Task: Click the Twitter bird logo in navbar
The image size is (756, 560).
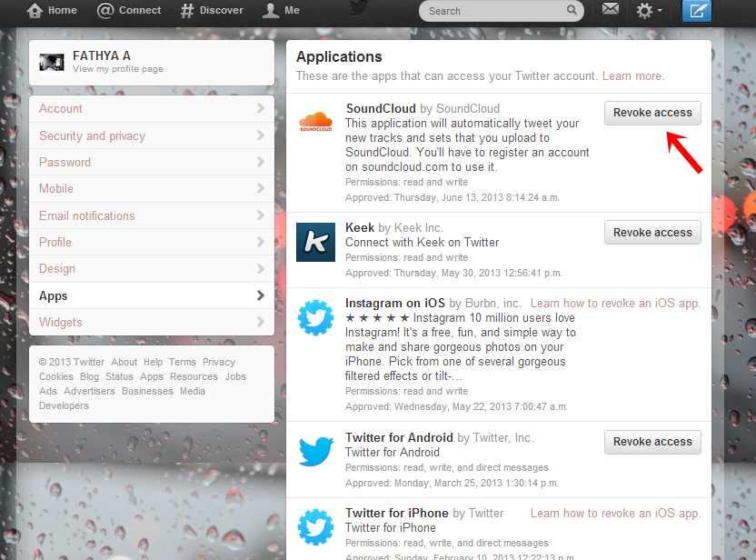Action: 359,7
